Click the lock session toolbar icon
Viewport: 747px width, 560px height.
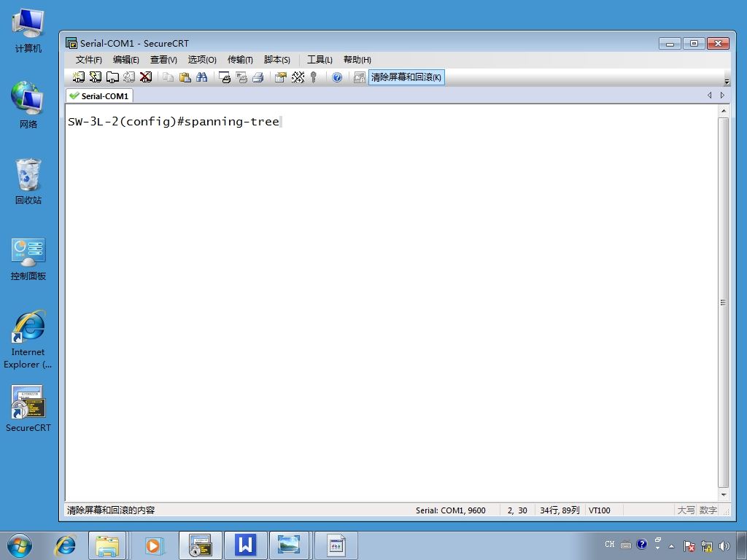pyautogui.click(x=359, y=77)
